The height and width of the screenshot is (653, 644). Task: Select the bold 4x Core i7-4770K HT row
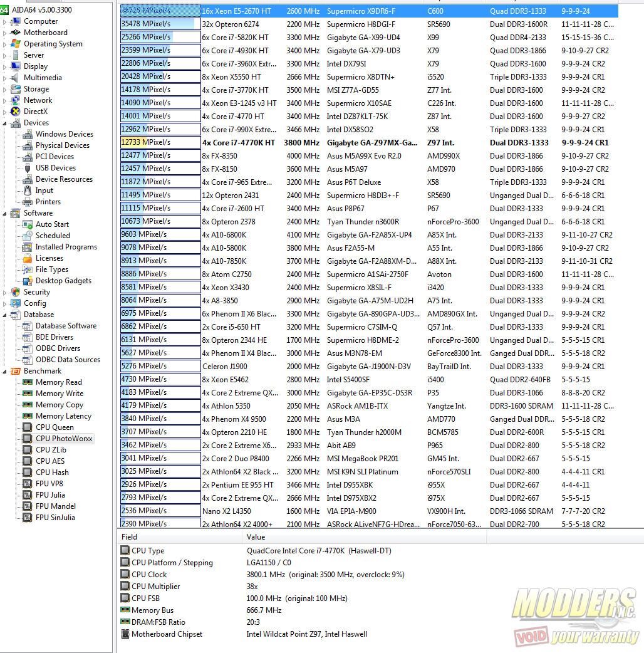click(x=369, y=142)
